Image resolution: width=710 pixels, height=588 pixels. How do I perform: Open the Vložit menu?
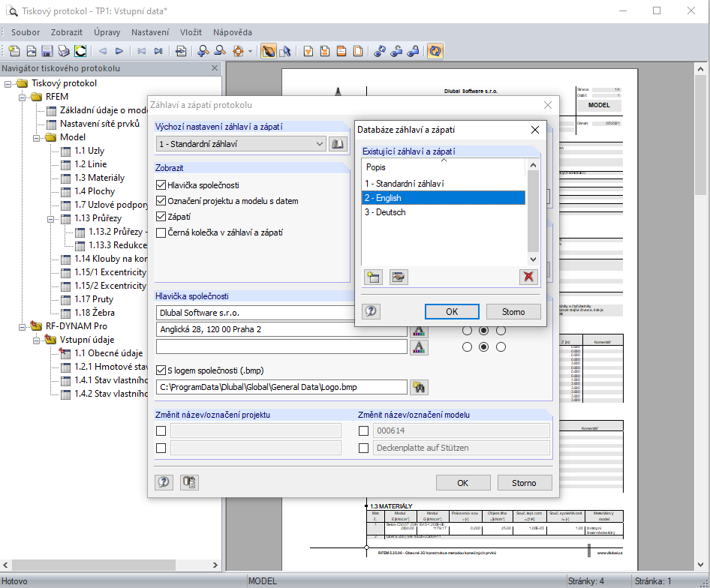point(191,32)
